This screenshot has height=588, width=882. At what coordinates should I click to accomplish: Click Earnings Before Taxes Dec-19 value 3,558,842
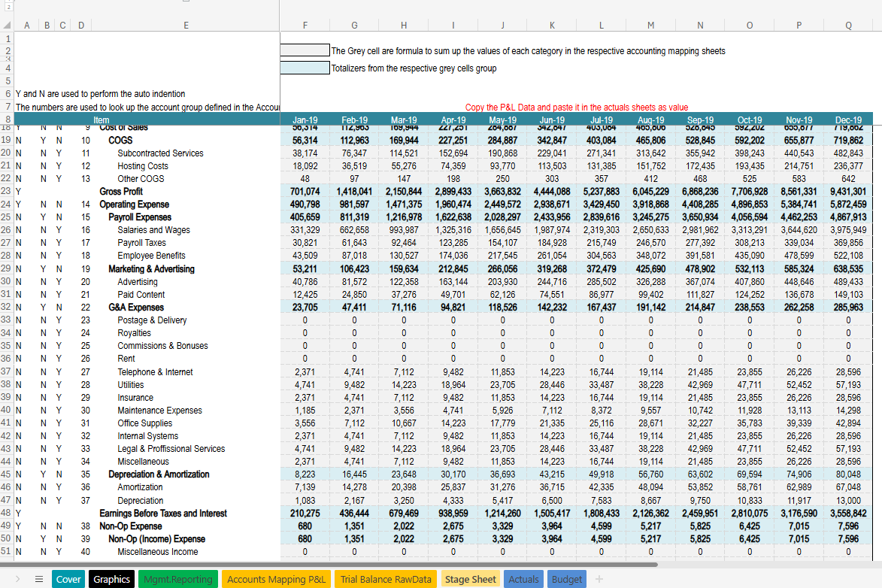coord(848,513)
